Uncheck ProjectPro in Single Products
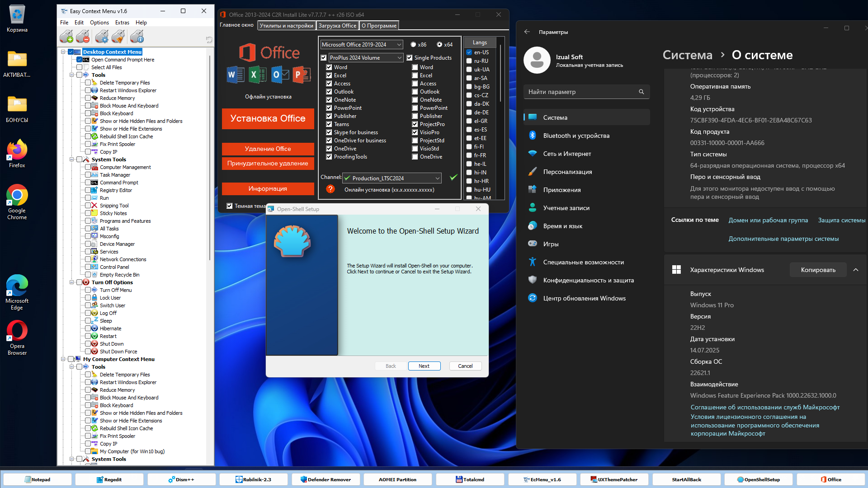868x488 pixels. (x=415, y=124)
